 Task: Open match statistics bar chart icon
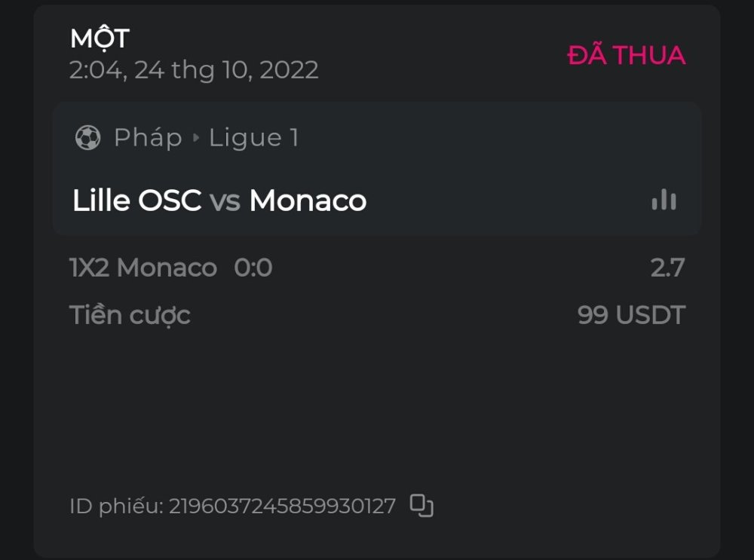tap(664, 200)
